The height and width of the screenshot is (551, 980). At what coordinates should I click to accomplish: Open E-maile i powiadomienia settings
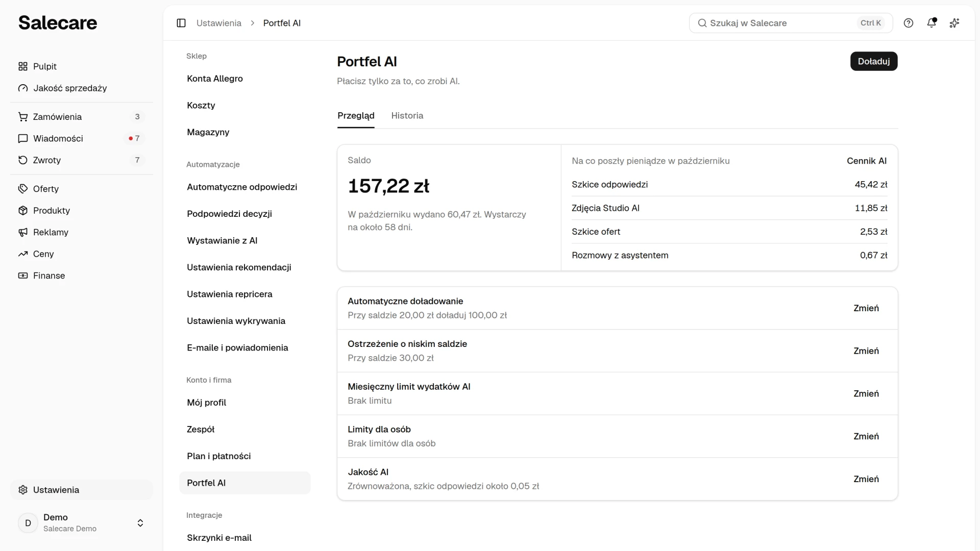coord(244,347)
